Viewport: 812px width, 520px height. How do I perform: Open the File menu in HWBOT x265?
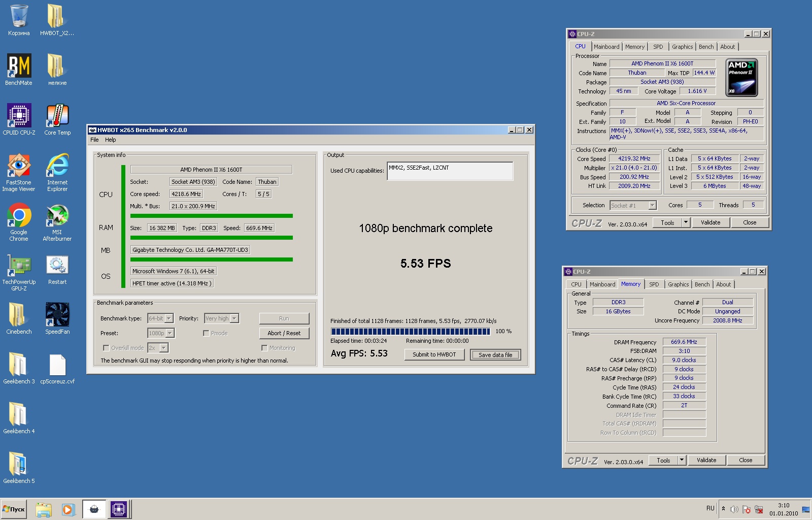point(94,140)
